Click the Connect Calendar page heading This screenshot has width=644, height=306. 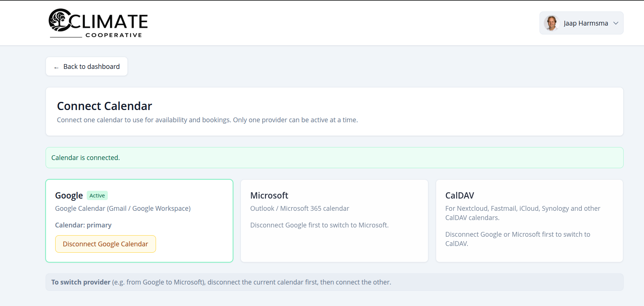click(x=104, y=106)
